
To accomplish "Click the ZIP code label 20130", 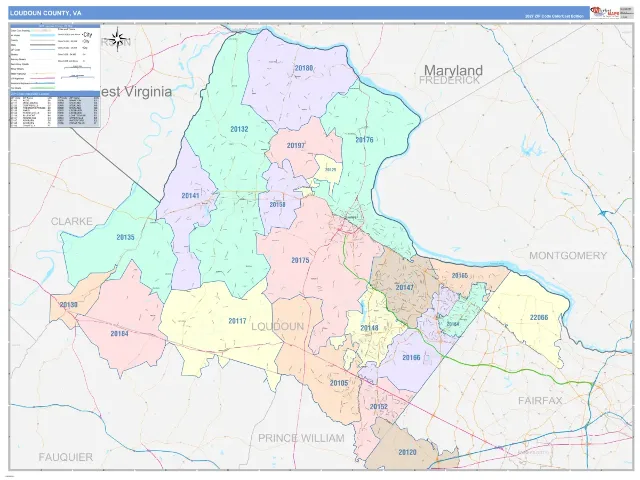I will pyautogui.click(x=69, y=304).
